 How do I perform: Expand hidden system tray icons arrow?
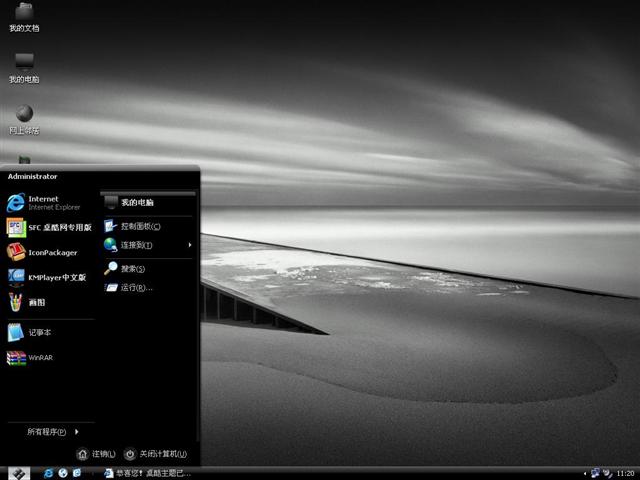[584, 472]
